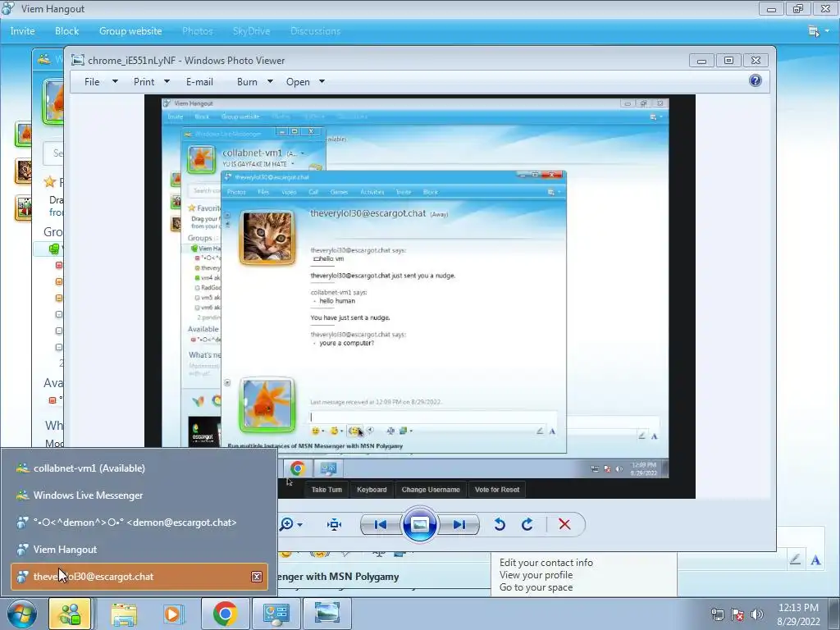Click the cat contact avatar in Messenger sidebar
The height and width of the screenshot is (630, 840).
coord(23,171)
